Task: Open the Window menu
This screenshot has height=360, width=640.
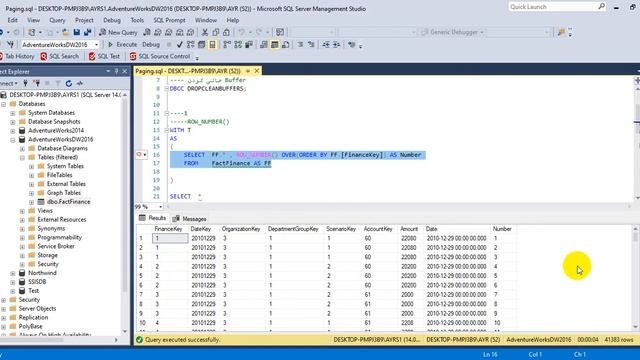Action: pyautogui.click(x=206, y=20)
